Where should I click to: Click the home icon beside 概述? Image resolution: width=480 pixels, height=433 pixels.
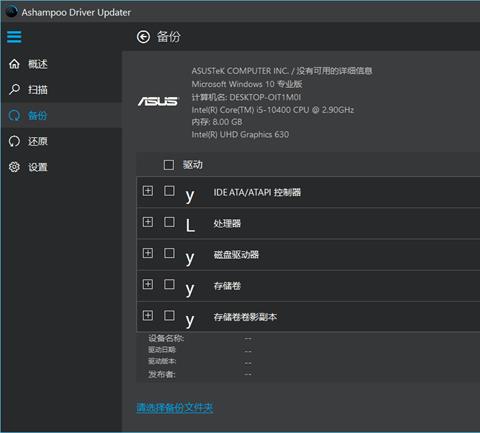tap(14, 64)
